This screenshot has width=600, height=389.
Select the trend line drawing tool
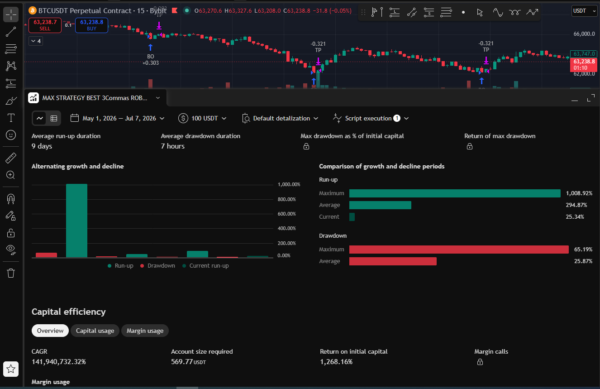click(x=11, y=32)
